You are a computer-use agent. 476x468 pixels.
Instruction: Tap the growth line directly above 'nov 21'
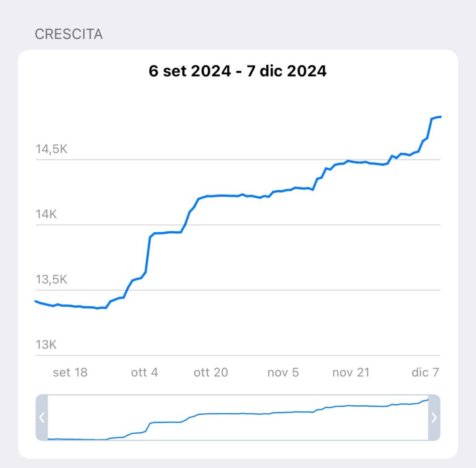click(351, 161)
